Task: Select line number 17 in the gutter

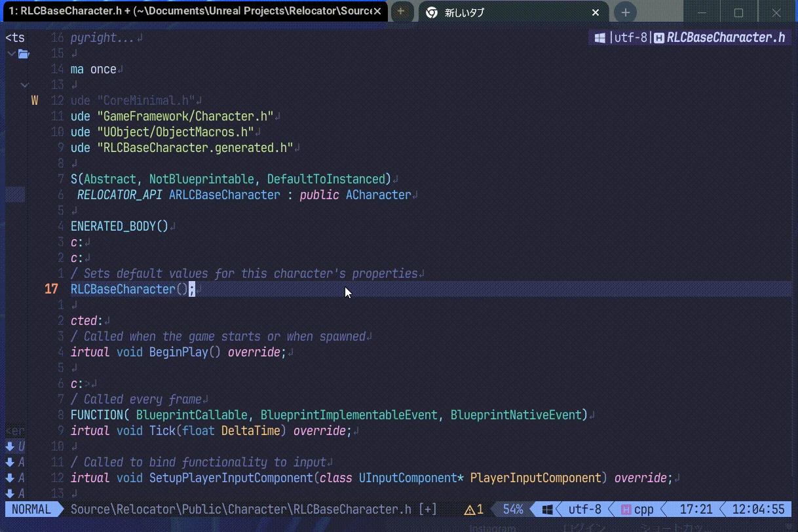Action: [51, 289]
